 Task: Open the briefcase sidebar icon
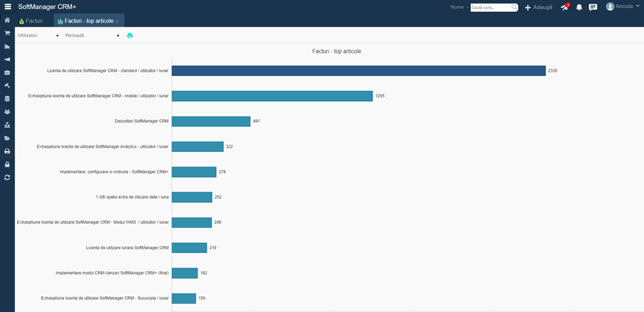7,72
